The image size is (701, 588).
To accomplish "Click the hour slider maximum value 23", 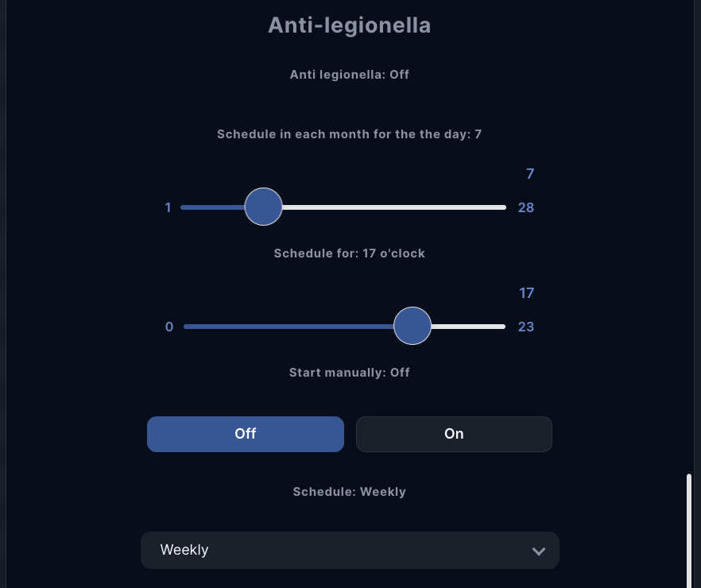I will coord(526,327).
